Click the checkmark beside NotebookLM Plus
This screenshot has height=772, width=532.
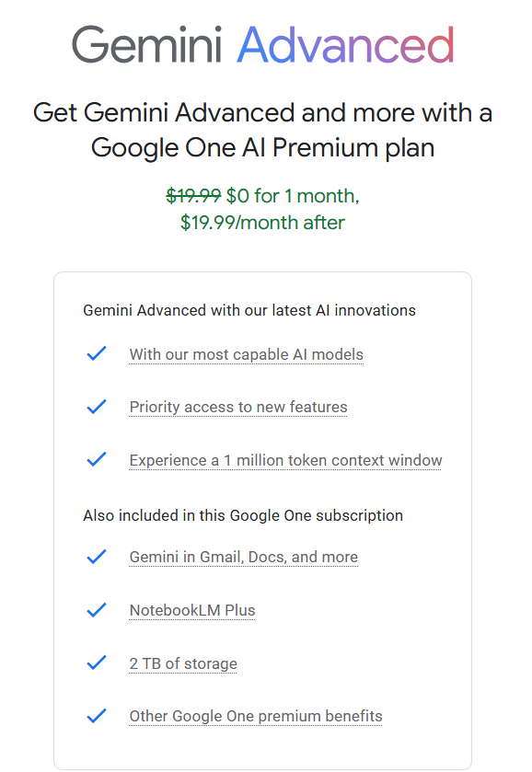click(96, 610)
